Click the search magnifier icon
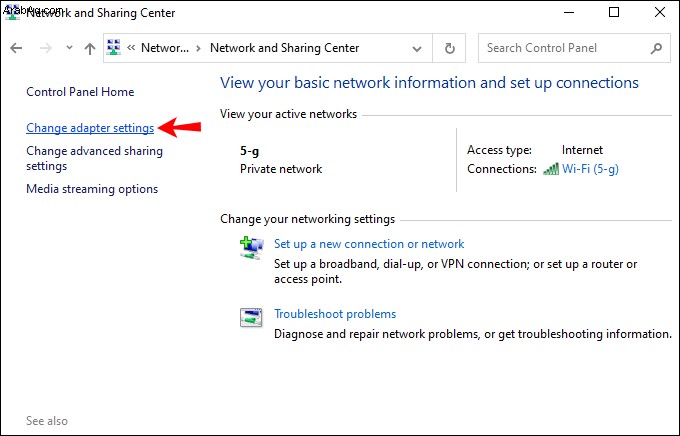680x436 pixels. [x=657, y=48]
